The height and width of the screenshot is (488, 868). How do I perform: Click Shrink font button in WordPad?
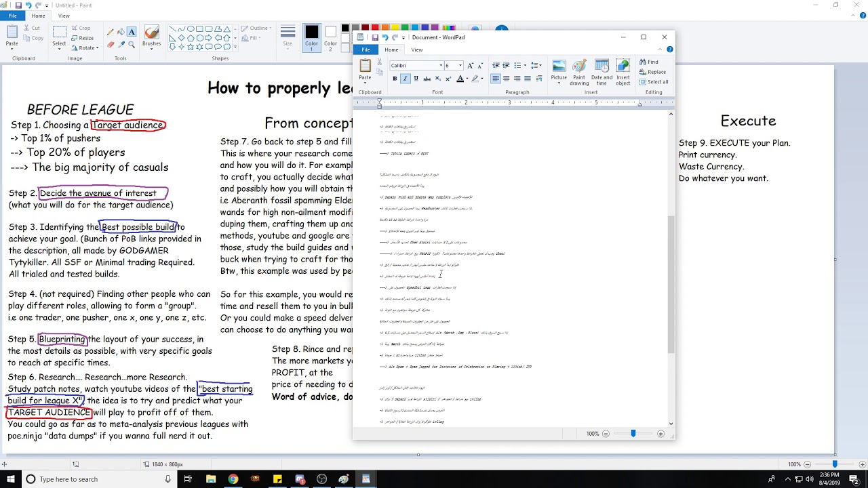[x=480, y=65]
